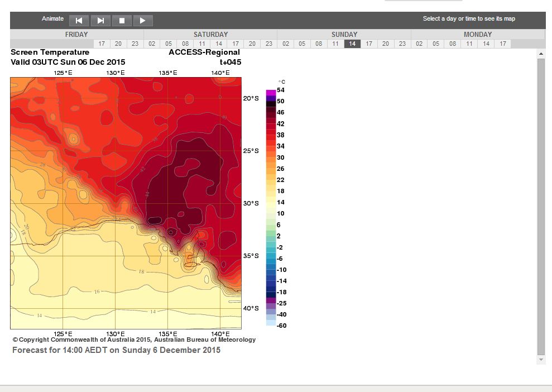Select the 08 time slot under Monday
The image size is (552, 392).
[x=453, y=44]
